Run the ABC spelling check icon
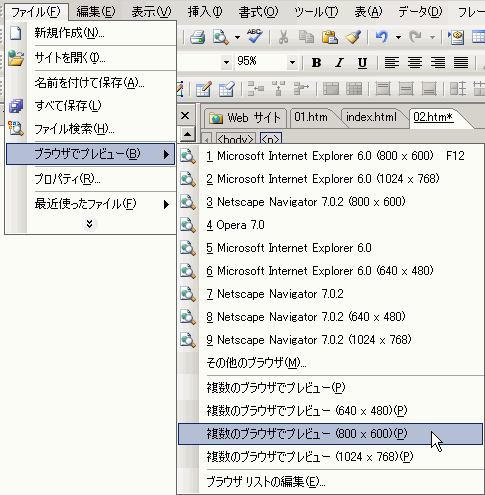Viewport: 485px width, 495px height. tap(255, 36)
